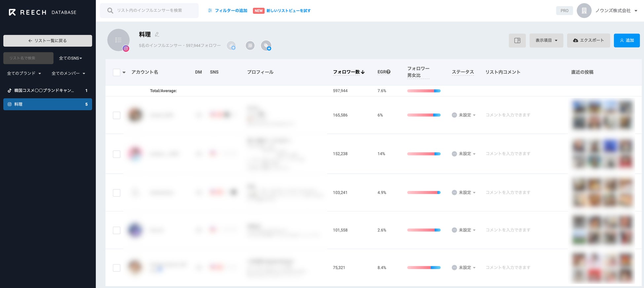The width and height of the screenshot is (644, 288).
Task: Open 未設定 status dropdown for 152,238 row
Action: click(464, 154)
